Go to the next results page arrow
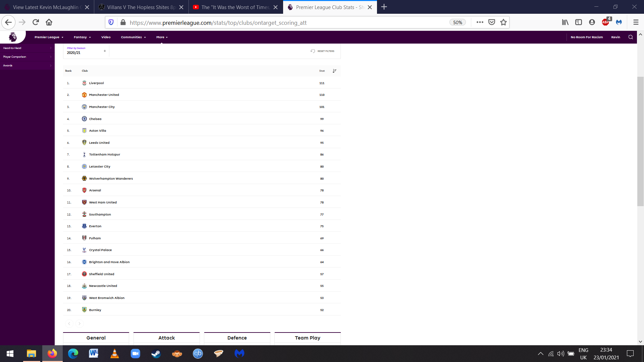Screen dimensions: 644x362 tap(79, 323)
